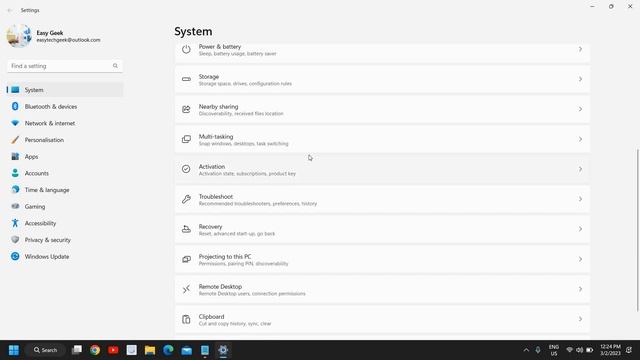Click the Settings page vertical scrollbar
The width and height of the screenshot is (640, 360).
coord(637,230)
